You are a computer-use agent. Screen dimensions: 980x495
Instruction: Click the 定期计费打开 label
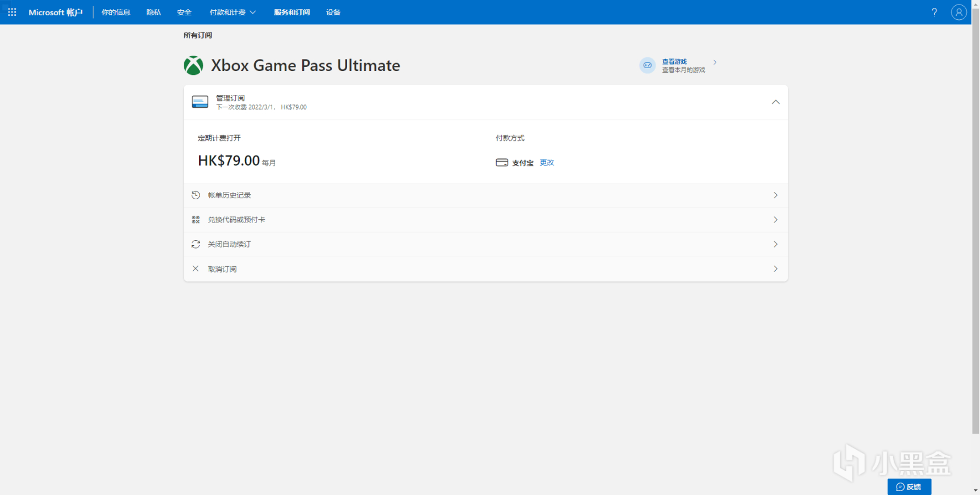219,138
